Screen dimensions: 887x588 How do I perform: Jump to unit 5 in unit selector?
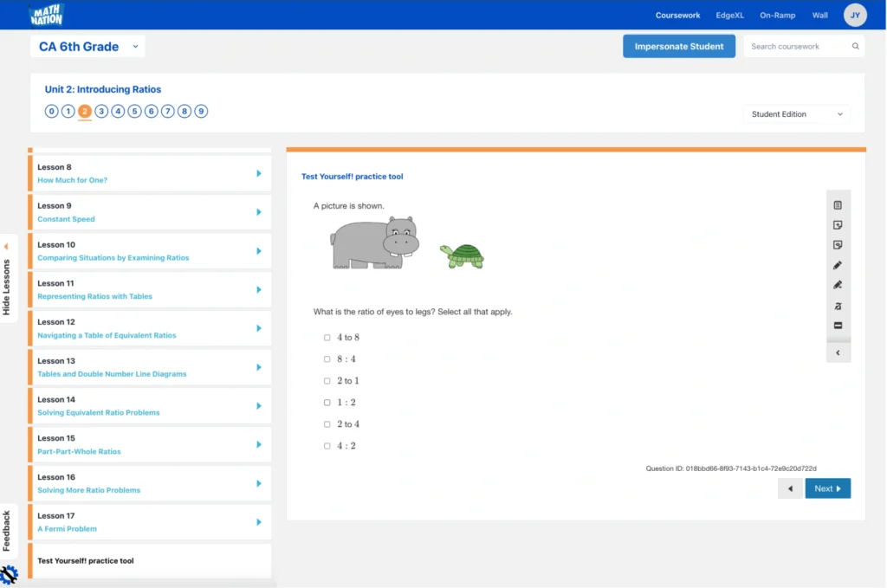pyautogui.click(x=134, y=111)
